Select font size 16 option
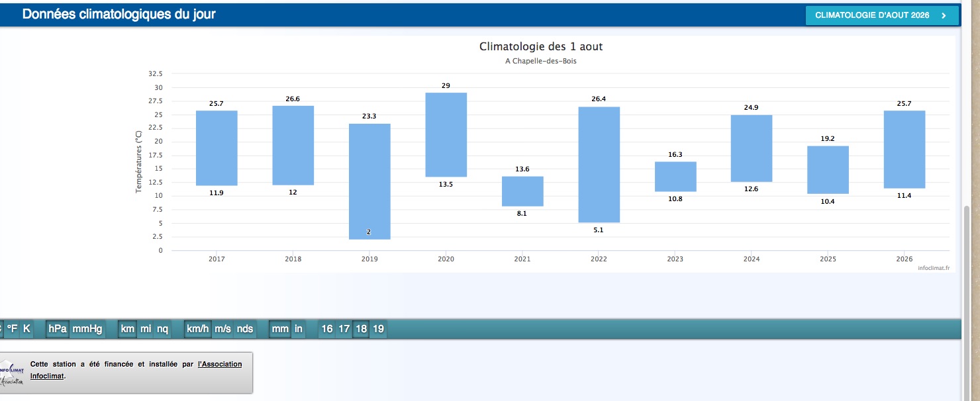This screenshot has height=401, width=980. (327, 329)
